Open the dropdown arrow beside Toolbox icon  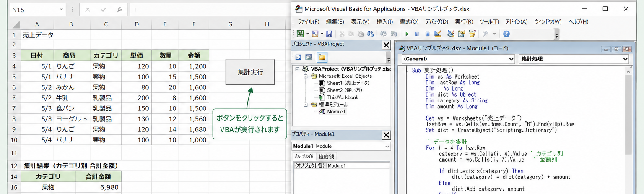click(x=494, y=34)
